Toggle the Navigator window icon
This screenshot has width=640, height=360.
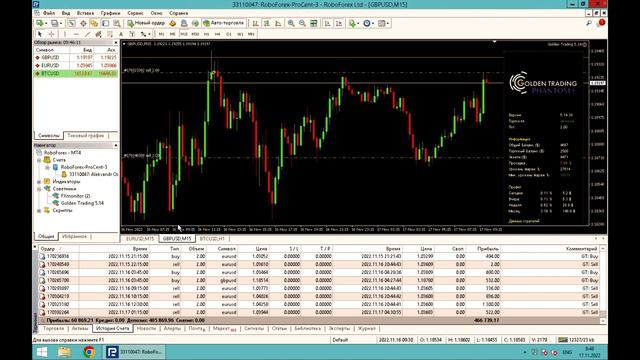click(x=94, y=23)
